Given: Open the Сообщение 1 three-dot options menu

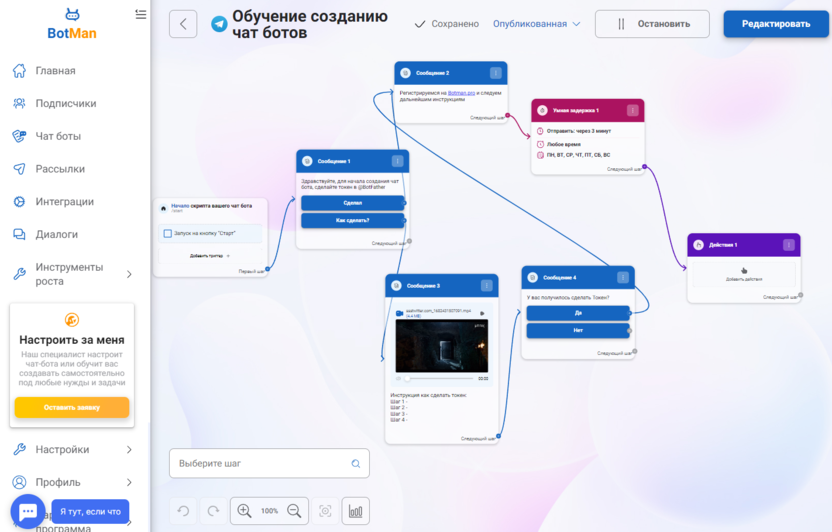Looking at the screenshot, I should click(x=397, y=161).
